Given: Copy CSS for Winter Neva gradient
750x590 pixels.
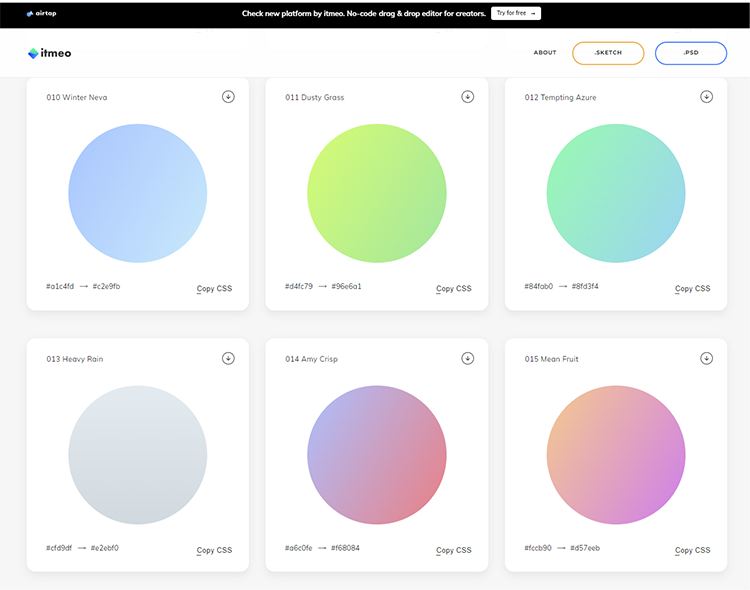Looking at the screenshot, I should pos(214,288).
